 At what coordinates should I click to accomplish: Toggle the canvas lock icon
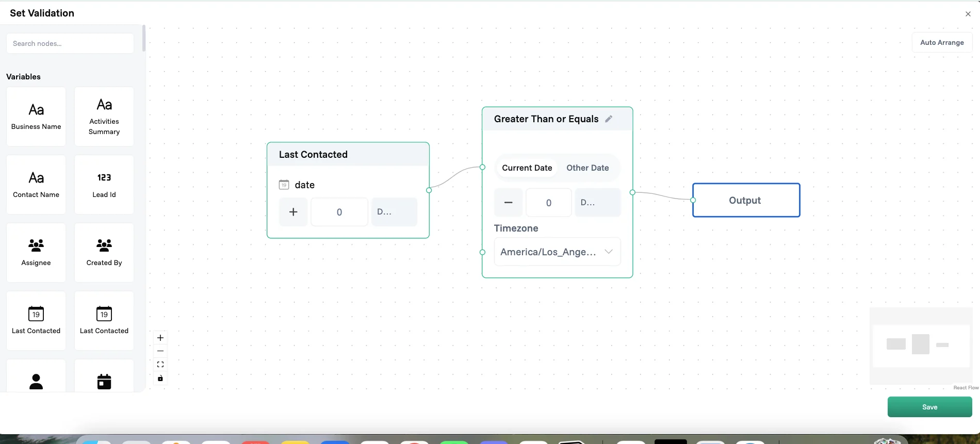click(160, 378)
